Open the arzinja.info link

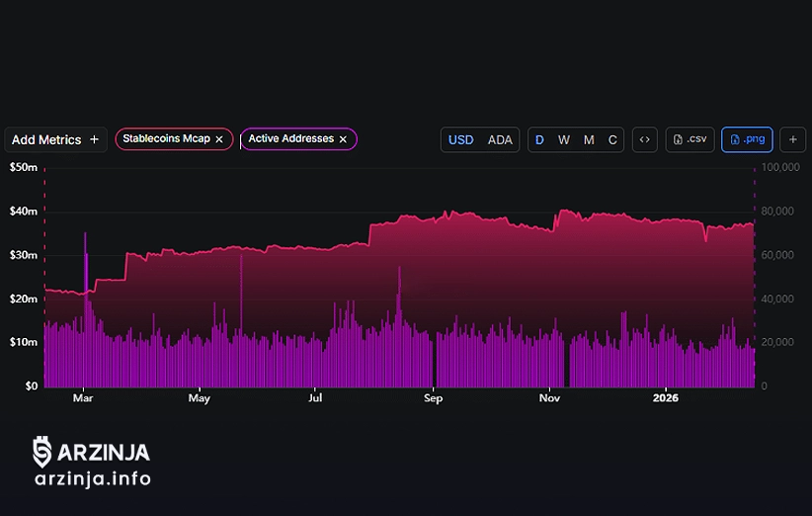click(x=92, y=479)
